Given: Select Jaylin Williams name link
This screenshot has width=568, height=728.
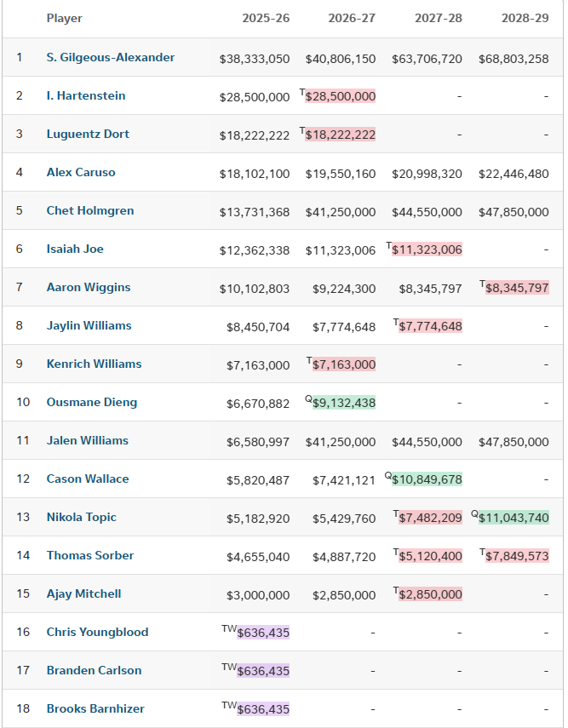Looking at the screenshot, I should pos(89,326).
